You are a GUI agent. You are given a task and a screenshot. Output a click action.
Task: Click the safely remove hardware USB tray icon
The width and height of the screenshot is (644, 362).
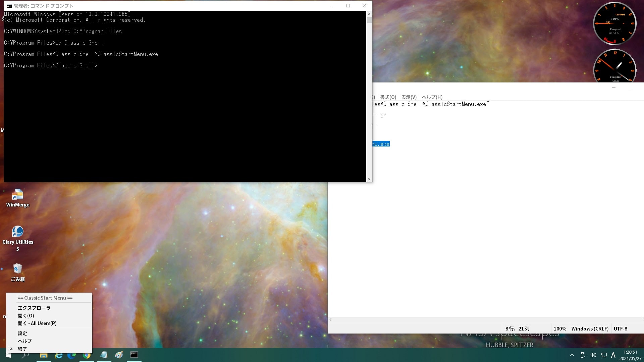[583, 355]
